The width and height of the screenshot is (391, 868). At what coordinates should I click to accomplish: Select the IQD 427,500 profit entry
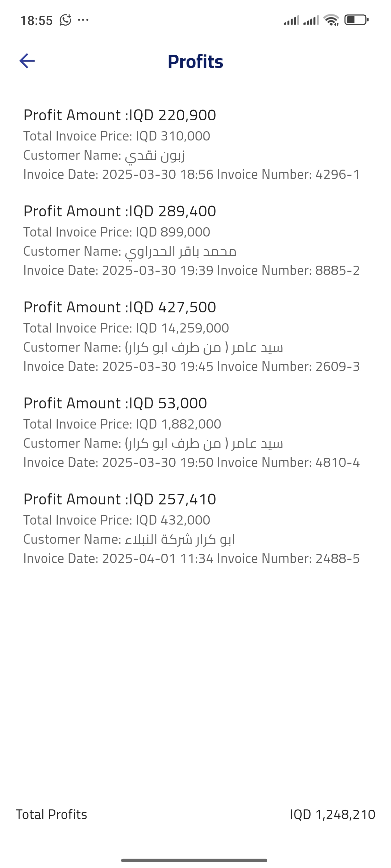120,307
